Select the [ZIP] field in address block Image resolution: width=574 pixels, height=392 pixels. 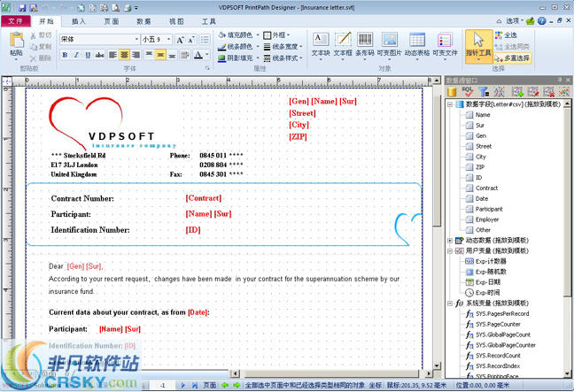click(298, 137)
